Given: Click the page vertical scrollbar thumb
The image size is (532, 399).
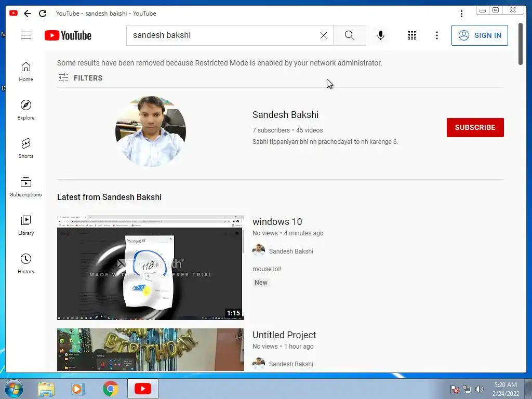Looking at the screenshot, I should [521, 44].
